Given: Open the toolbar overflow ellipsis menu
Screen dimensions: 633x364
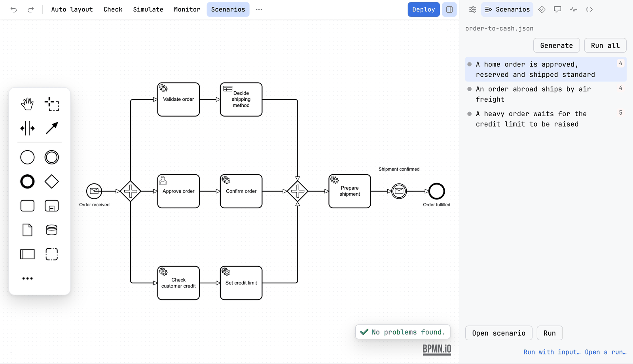Looking at the screenshot, I should pyautogui.click(x=259, y=9).
